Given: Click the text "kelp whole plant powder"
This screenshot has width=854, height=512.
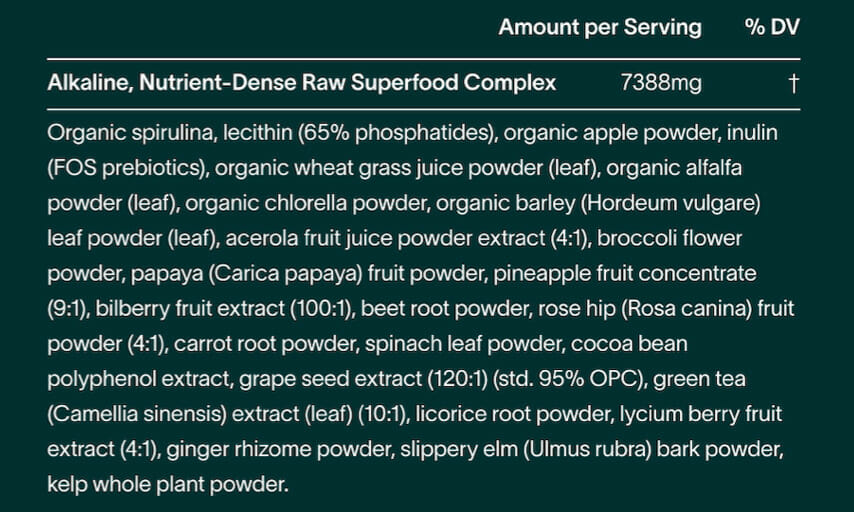Looking at the screenshot, I should click(166, 484).
